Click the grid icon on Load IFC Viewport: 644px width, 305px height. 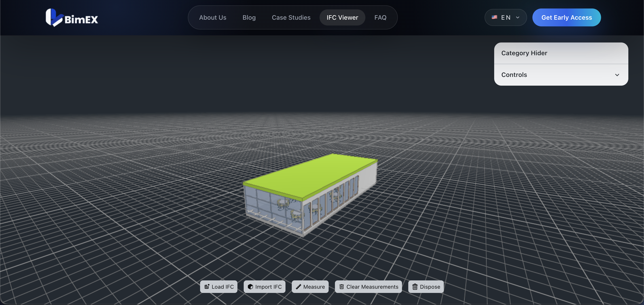(207, 287)
